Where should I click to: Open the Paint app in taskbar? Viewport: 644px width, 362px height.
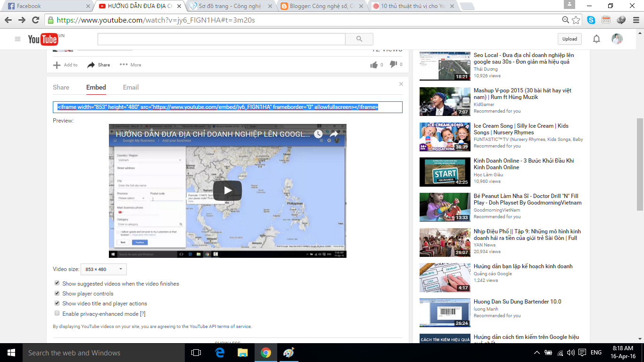[x=289, y=353]
